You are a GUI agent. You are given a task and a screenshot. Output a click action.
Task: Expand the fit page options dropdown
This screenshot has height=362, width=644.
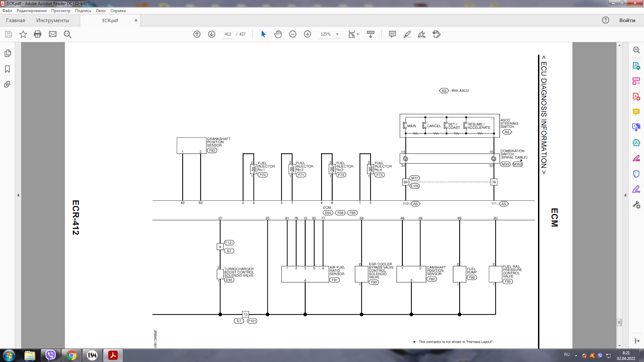(358, 34)
